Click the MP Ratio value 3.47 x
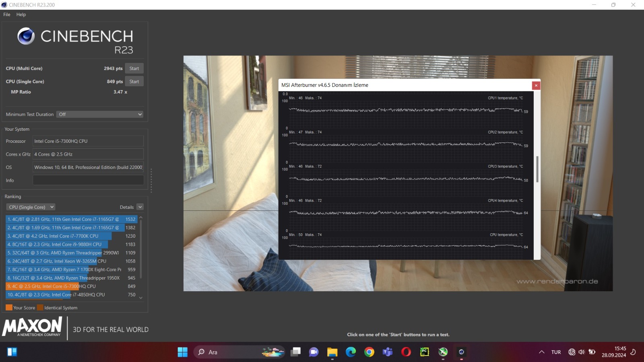This screenshot has width=644, height=362. [120, 92]
